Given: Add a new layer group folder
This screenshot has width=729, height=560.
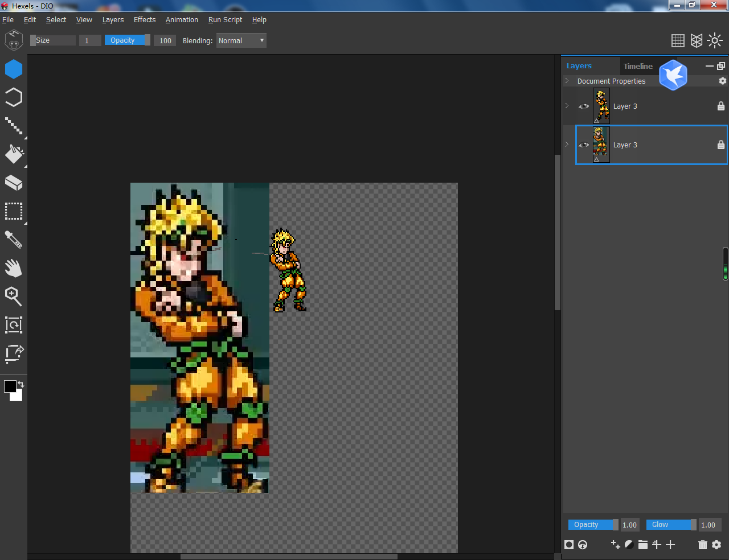Looking at the screenshot, I should (x=643, y=545).
